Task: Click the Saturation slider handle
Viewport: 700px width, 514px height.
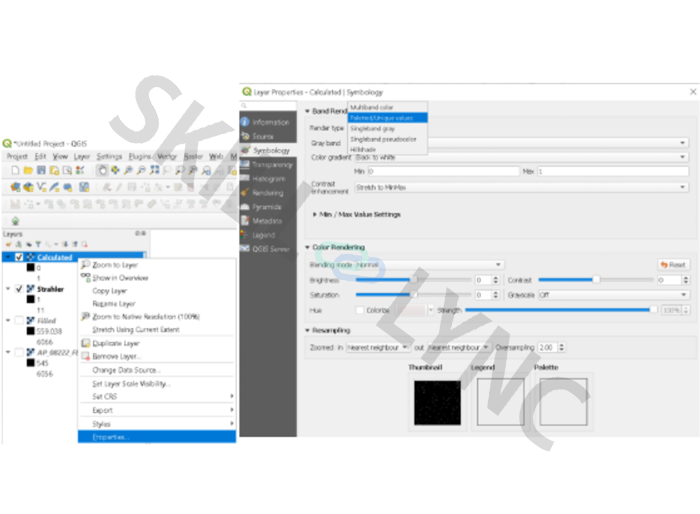Action: [414, 295]
